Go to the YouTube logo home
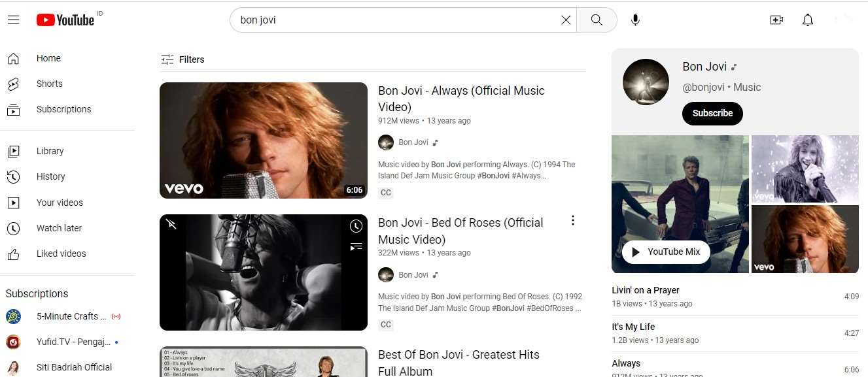This screenshot has height=377, width=868. point(65,20)
